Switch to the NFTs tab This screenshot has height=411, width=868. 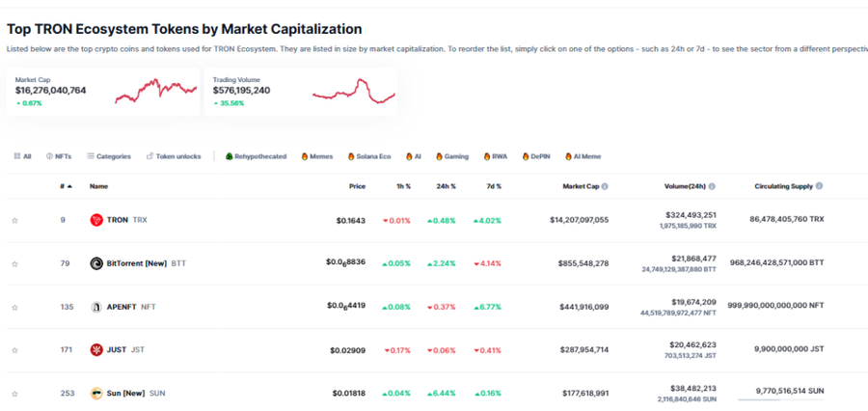[59, 156]
